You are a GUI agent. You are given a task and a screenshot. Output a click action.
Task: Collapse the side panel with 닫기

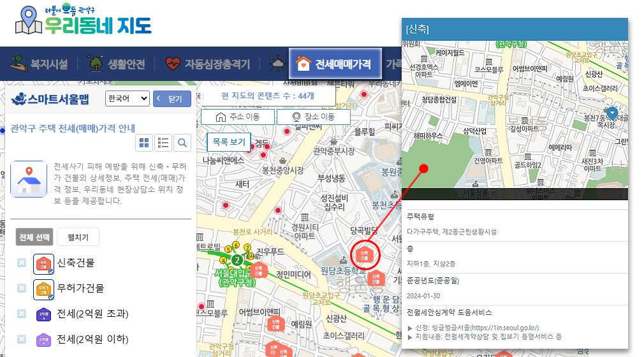coord(172,99)
